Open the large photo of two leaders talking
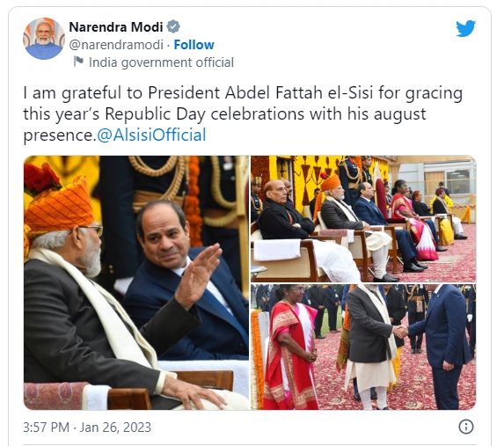Screen dimensions: 504x446 tap(136, 282)
